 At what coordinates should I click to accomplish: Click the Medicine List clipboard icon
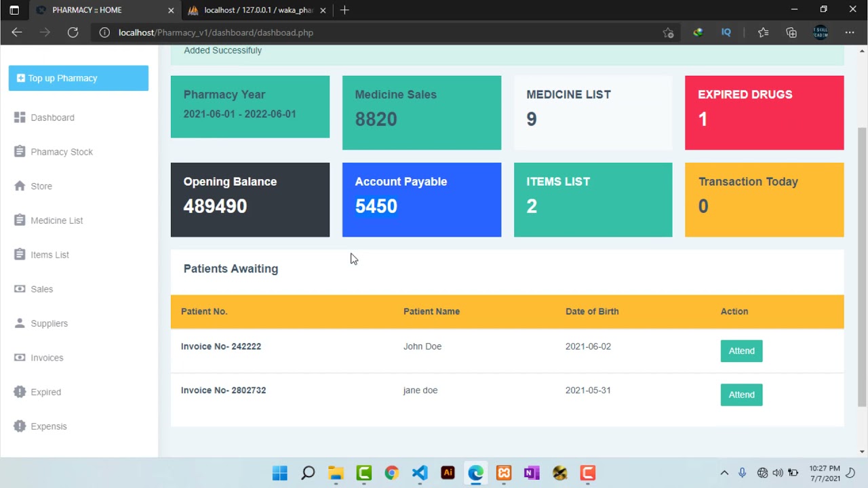click(x=20, y=220)
